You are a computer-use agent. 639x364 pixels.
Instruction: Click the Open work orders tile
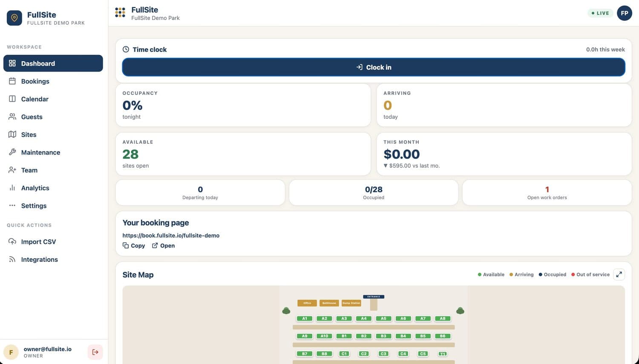click(x=547, y=192)
